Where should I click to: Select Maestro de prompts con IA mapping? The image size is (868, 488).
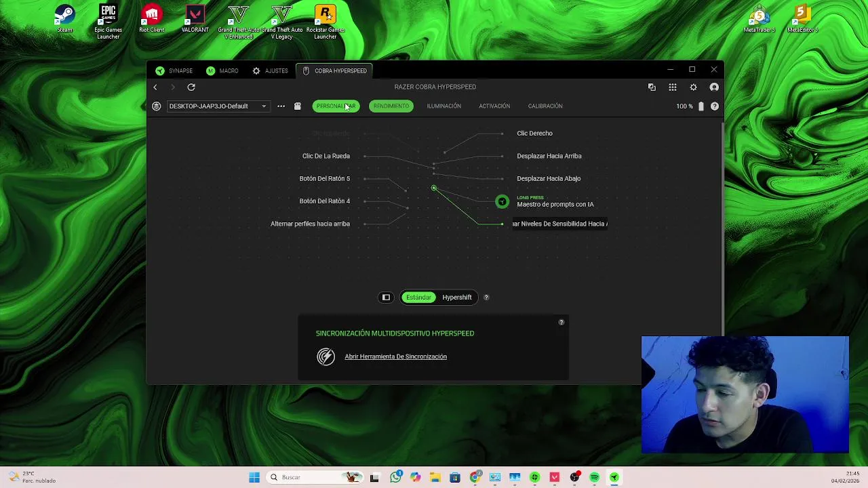[x=555, y=204]
